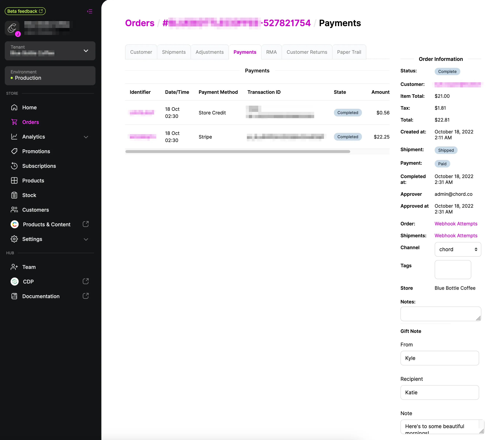Switch to the Customer Returns tab
Screen dimensions: 504x440
tap(307, 52)
